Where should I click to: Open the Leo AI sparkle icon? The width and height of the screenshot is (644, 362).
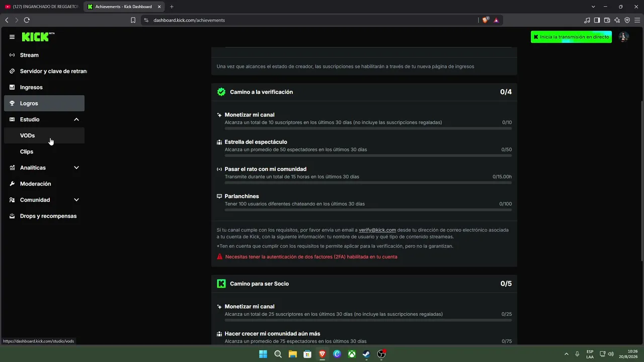click(617, 20)
